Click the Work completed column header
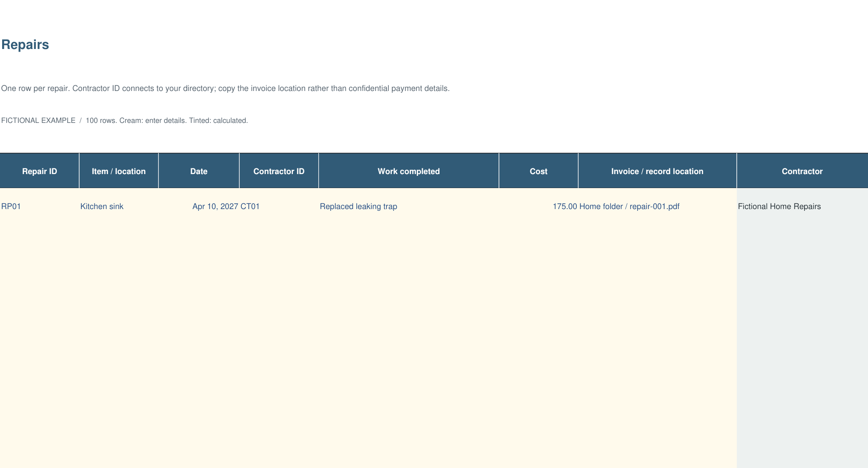Screen dimensions: 868x468 [408, 171]
